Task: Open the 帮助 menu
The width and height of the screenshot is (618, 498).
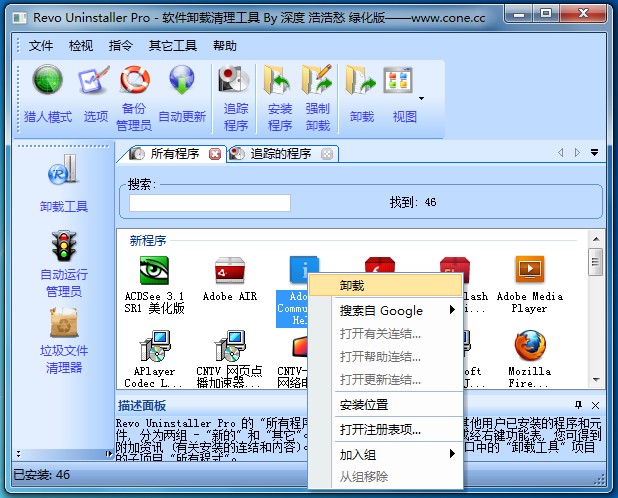Action: tap(225, 46)
